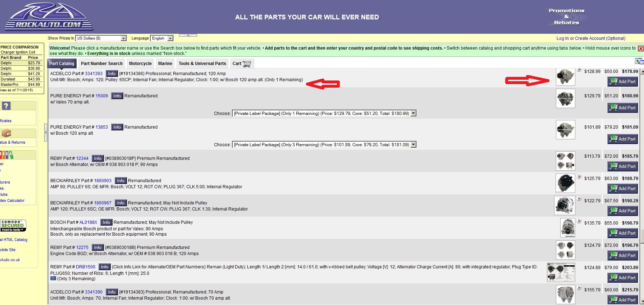Add Beck/Arnley 1860967 ($190.29) to cart
Screen dimensions: 644x305
click(623, 211)
